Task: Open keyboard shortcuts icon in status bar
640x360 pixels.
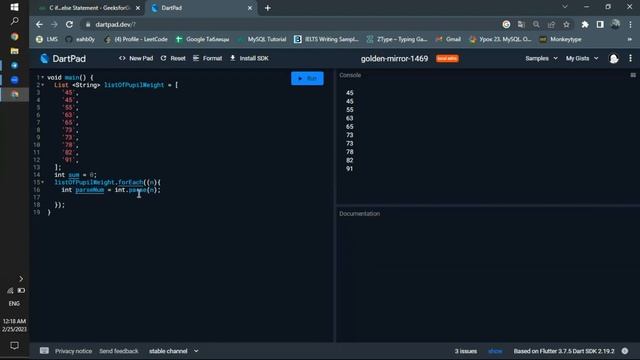Action: coord(44,351)
